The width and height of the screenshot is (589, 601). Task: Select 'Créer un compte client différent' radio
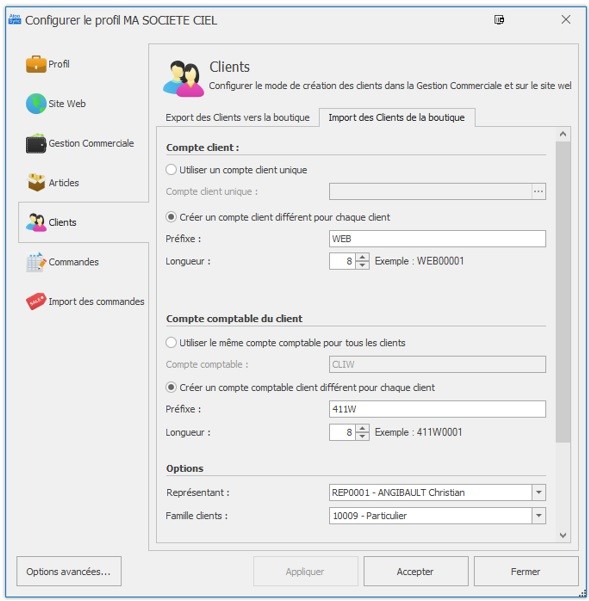171,217
